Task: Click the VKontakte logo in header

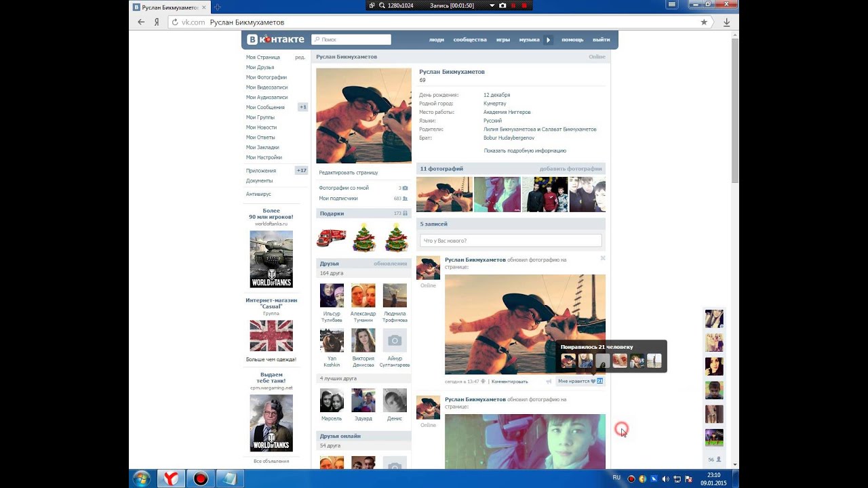Action: pos(275,39)
